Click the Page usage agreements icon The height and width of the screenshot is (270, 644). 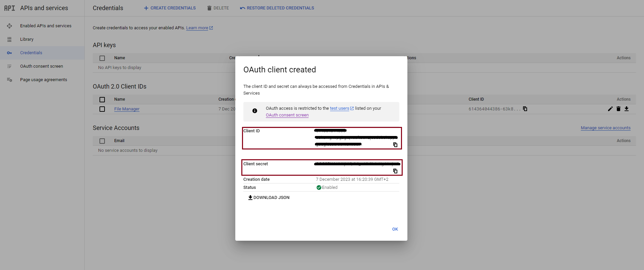[9, 80]
